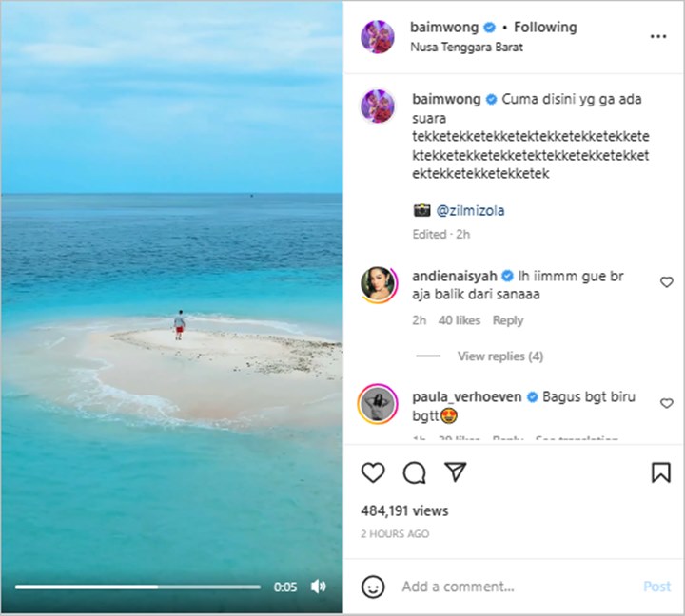
Task: Click the Post comment button
Action: (x=656, y=587)
